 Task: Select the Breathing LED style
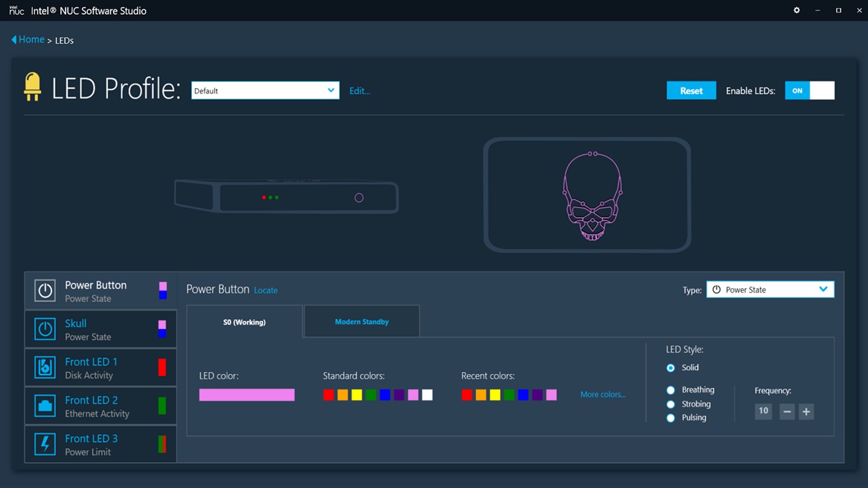(x=671, y=390)
